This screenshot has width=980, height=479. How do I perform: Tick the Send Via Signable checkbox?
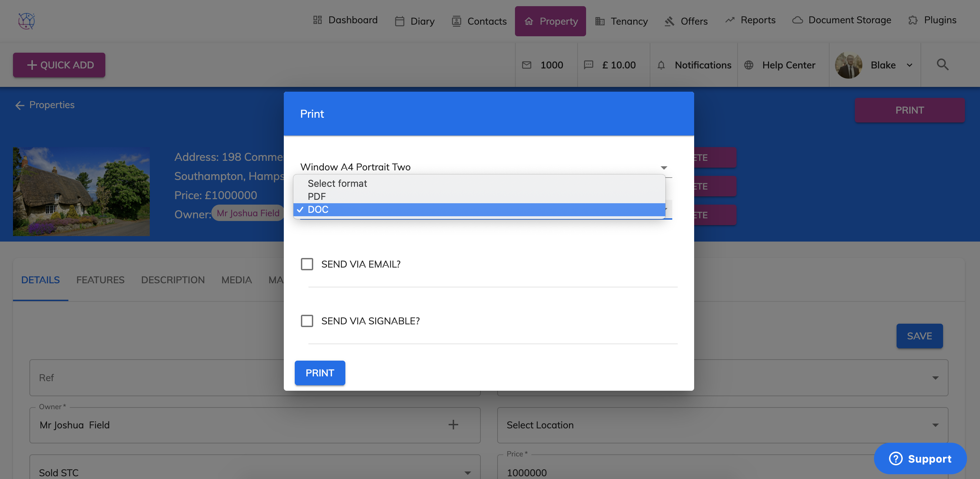[x=307, y=321]
